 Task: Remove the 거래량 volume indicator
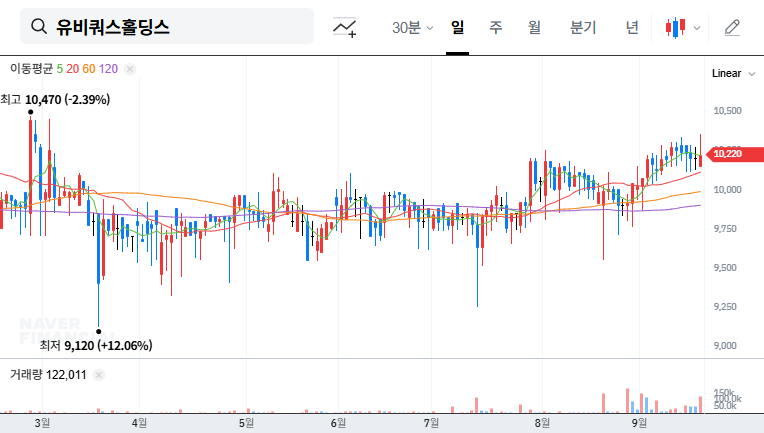(99, 375)
